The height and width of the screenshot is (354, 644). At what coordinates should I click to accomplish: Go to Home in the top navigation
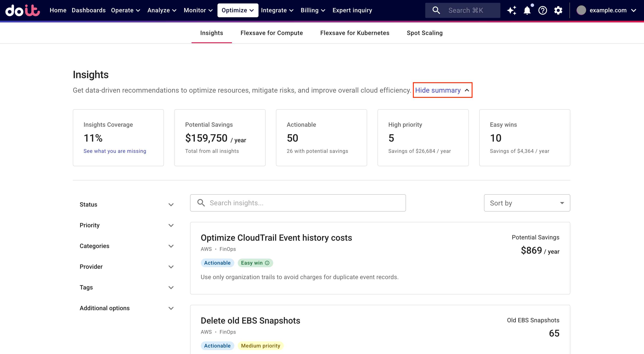pyautogui.click(x=58, y=10)
